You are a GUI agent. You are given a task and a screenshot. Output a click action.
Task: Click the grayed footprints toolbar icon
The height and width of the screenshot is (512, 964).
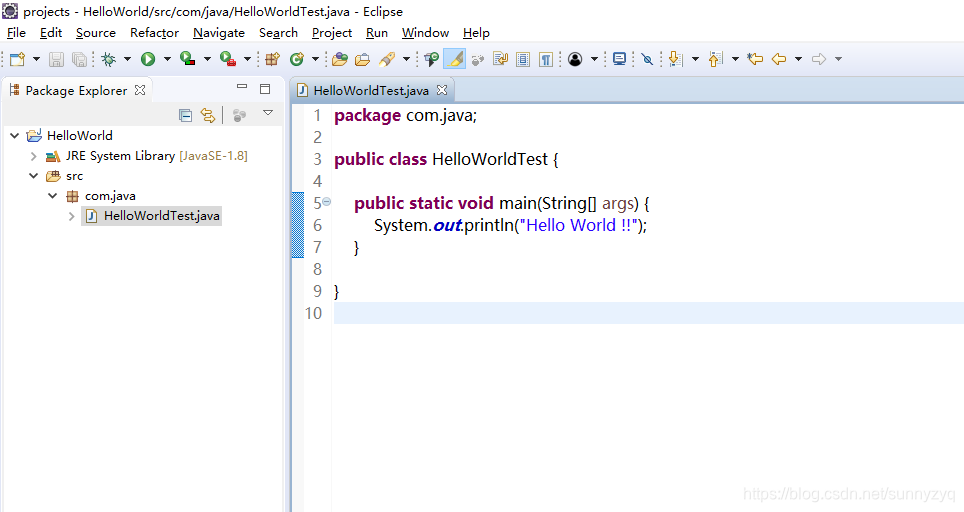click(478, 59)
